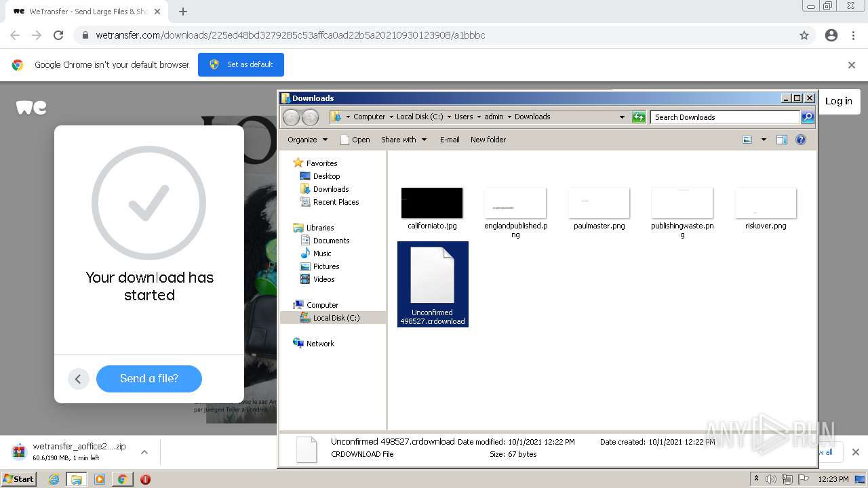This screenshot has height=488, width=868.
Task: Click the Explorer address bar refresh icon
Action: 639,117
